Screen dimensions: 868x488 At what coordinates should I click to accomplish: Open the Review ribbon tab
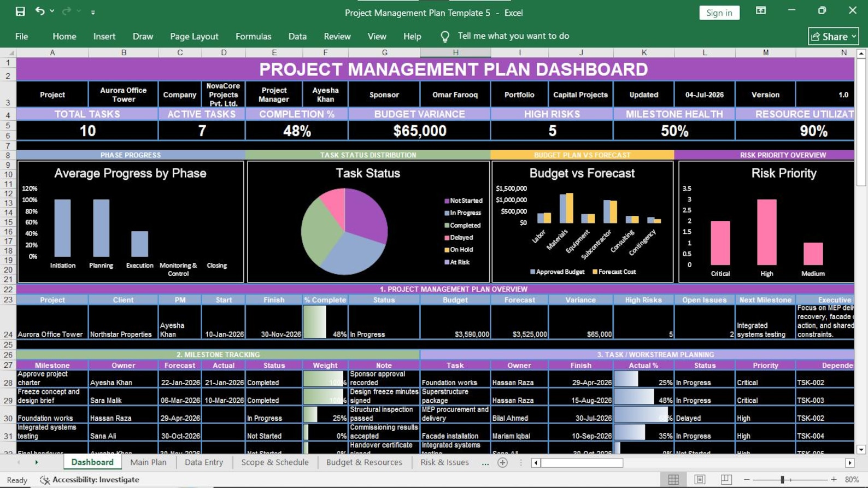[x=337, y=37]
